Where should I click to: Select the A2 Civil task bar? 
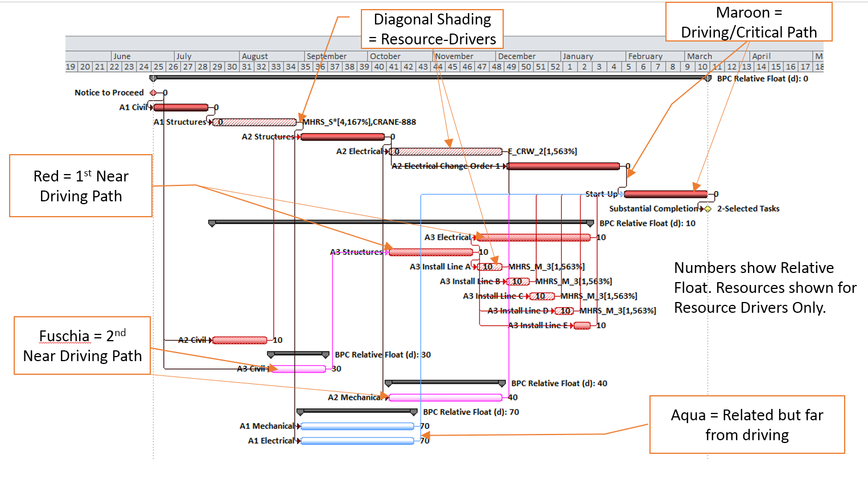coord(240,340)
